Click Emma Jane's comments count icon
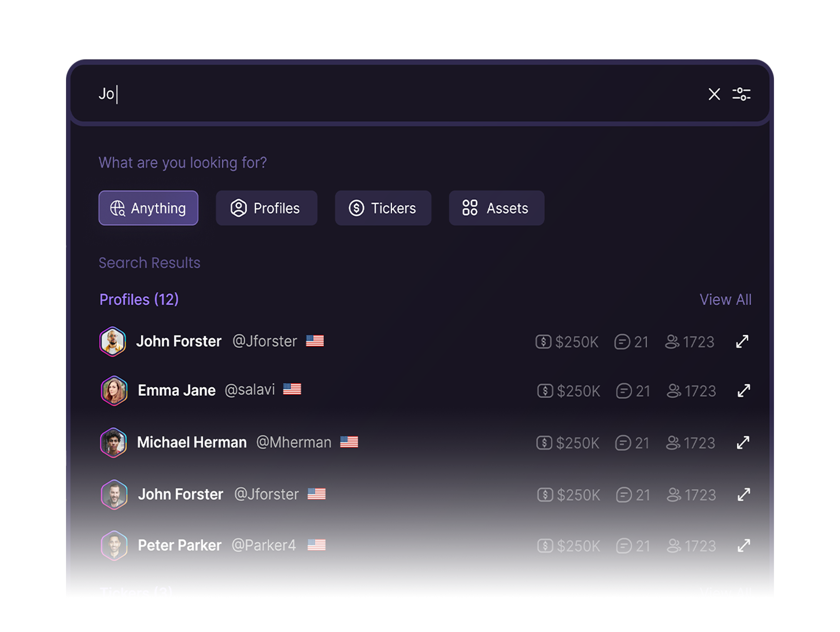Screen dimensions: 840x632 coord(624,391)
